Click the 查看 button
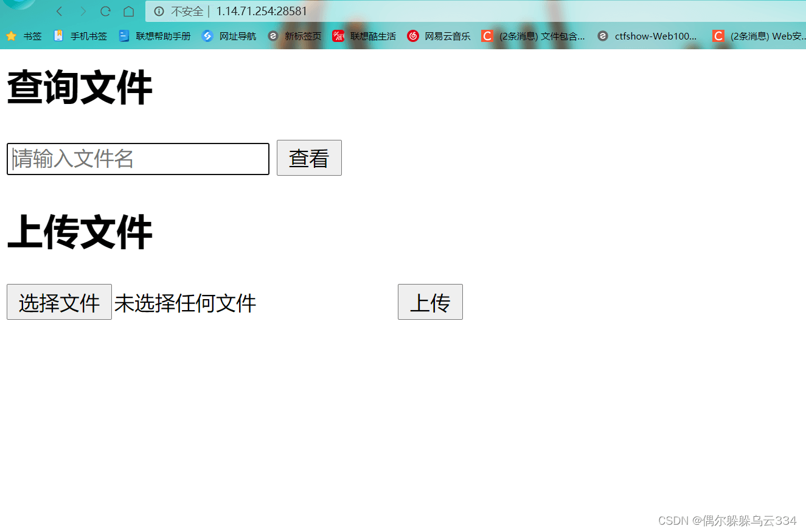This screenshot has width=806, height=532. (x=309, y=158)
